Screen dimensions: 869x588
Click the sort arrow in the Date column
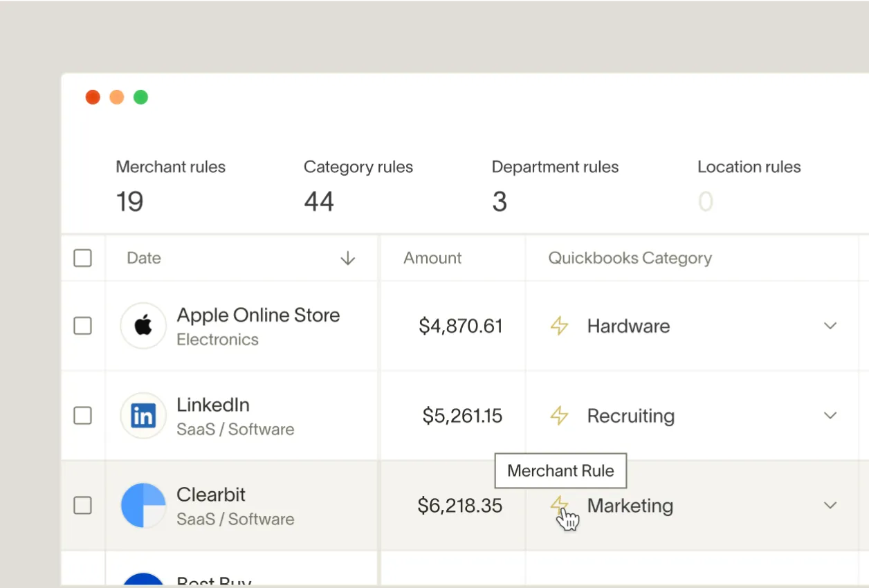coord(347,258)
